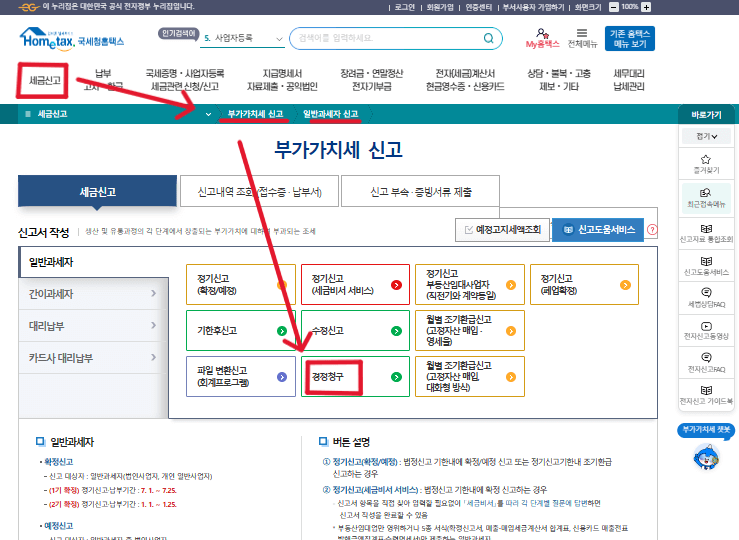Open 신고도움서비스 sidebar icon
This screenshot has width=739, height=540.
pos(706,262)
